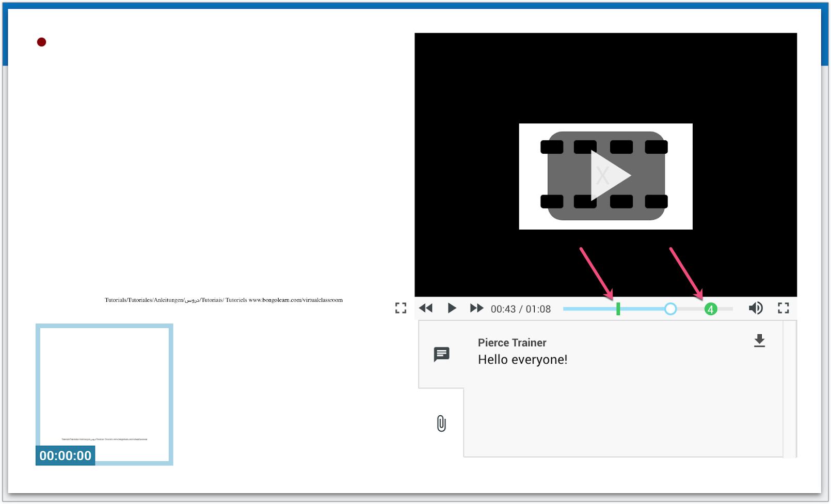Screen dimensions: 831x504
Task: Click the round playback slider handle
Action: 670,309
